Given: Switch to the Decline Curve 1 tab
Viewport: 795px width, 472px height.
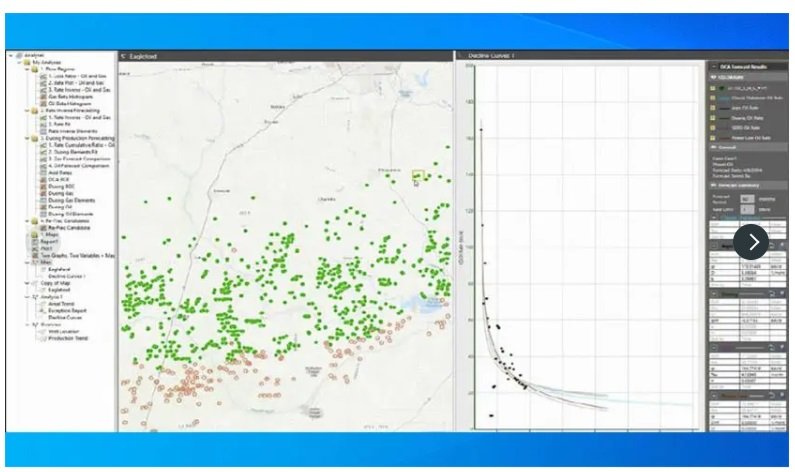Looking at the screenshot, I should [x=485, y=57].
